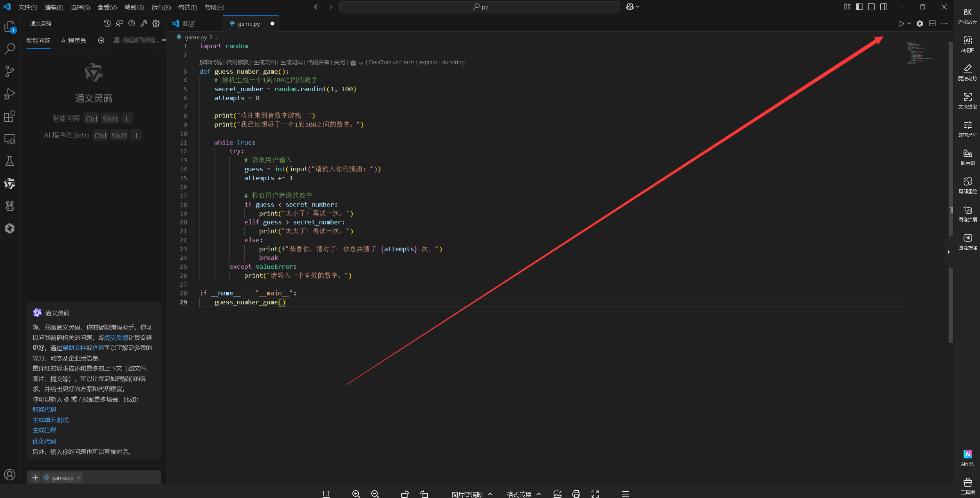This screenshot has height=498, width=980.
Task: Open the Tongyi Lingma sidebar icon
Action: click(x=10, y=183)
